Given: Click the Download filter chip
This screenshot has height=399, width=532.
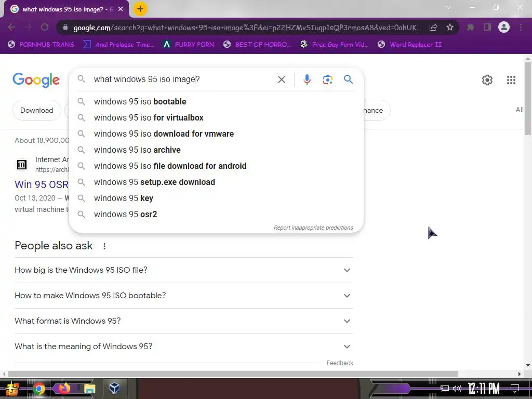Looking at the screenshot, I should tap(37, 110).
